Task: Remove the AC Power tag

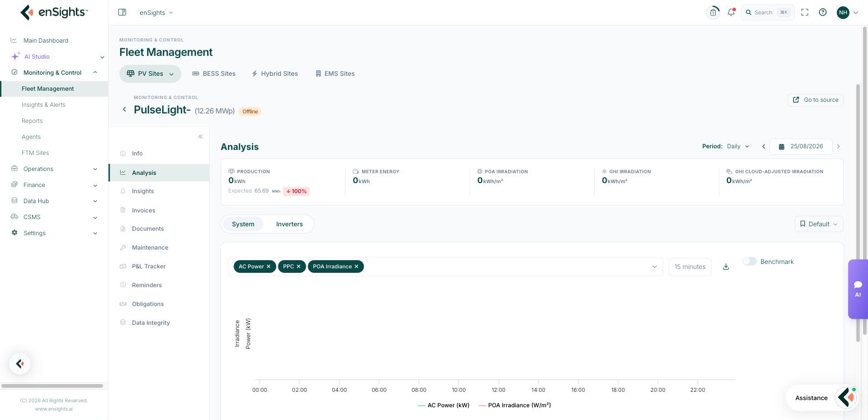Action: tap(268, 267)
